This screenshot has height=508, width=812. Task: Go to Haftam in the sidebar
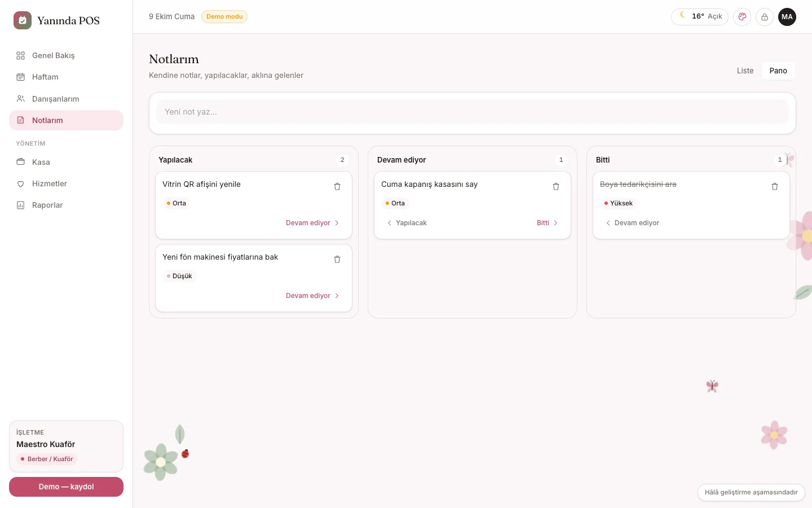(66, 77)
